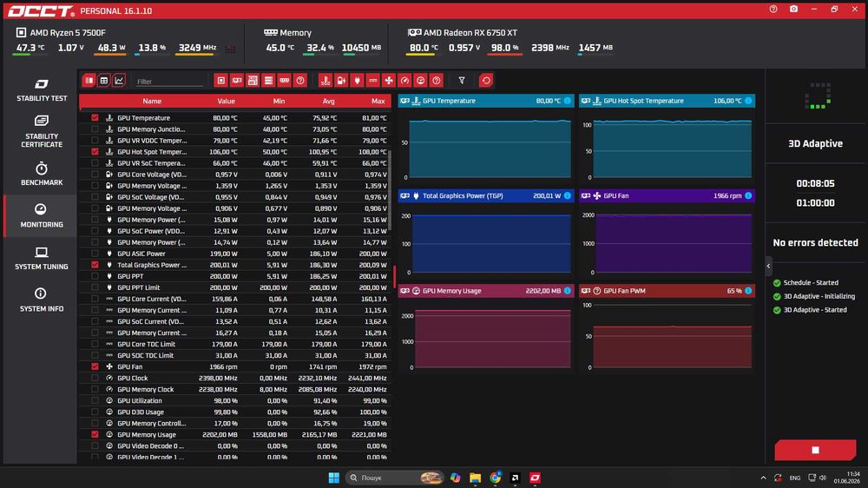Screen dimensions: 868x488
Task: Uncheck the GPU Memory Usage row checkbox
Action: (95, 434)
